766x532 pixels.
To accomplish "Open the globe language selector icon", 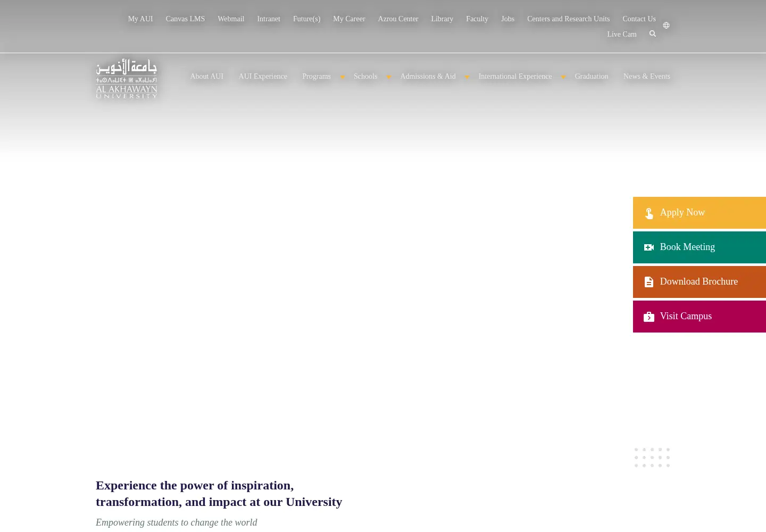I will [x=666, y=25].
